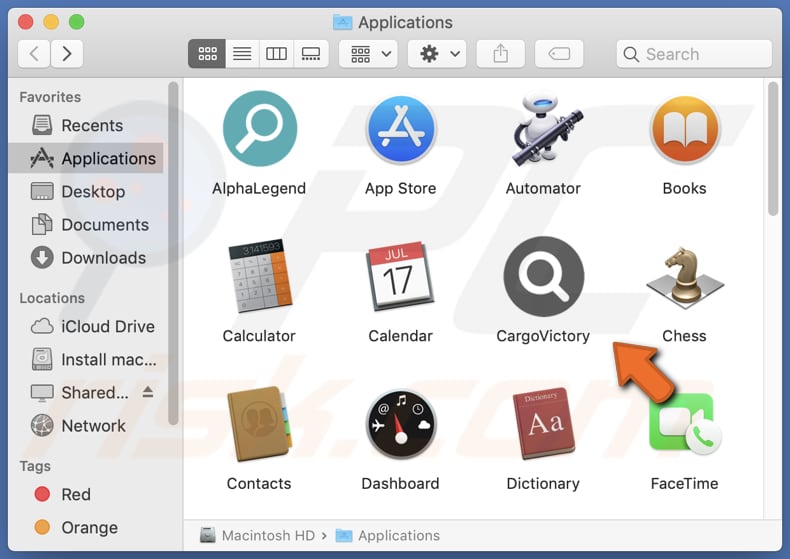790x559 pixels.
Task: Filter by the Orange tag
Action: point(86,528)
